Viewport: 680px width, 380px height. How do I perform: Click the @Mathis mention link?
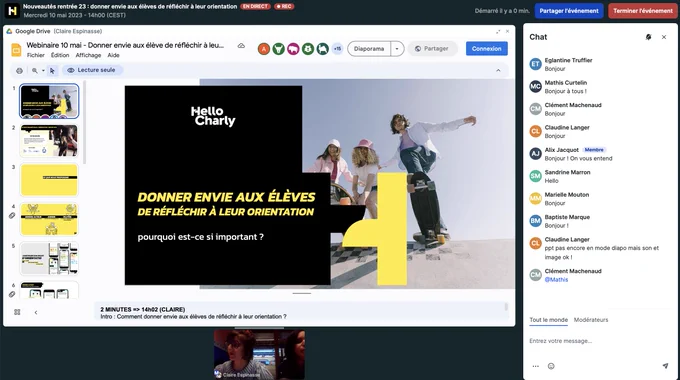click(556, 280)
